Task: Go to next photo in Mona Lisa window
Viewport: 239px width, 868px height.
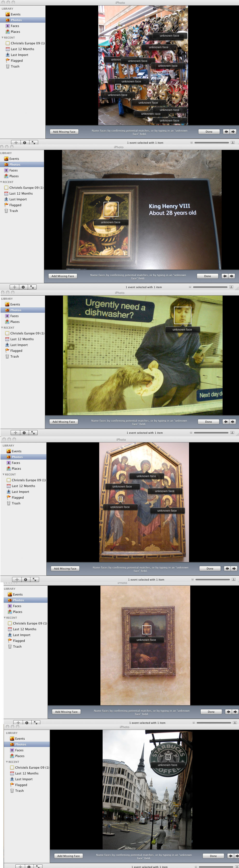Action: (235, 712)
